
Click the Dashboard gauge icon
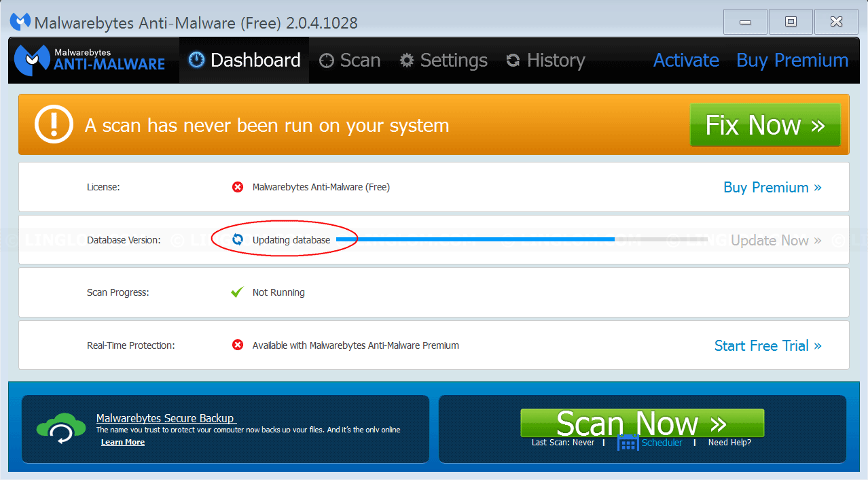(x=197, y=60)
